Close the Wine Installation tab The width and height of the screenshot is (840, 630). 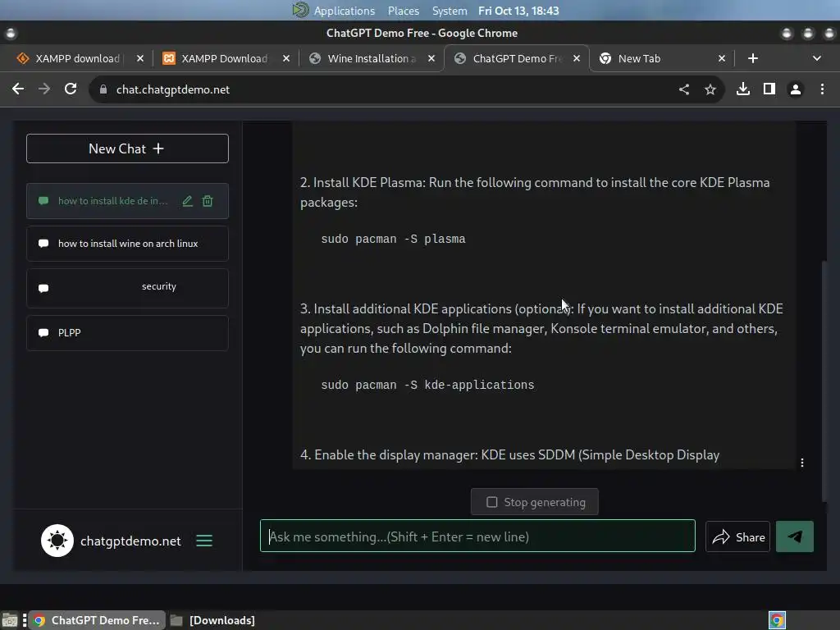(431, 58)
